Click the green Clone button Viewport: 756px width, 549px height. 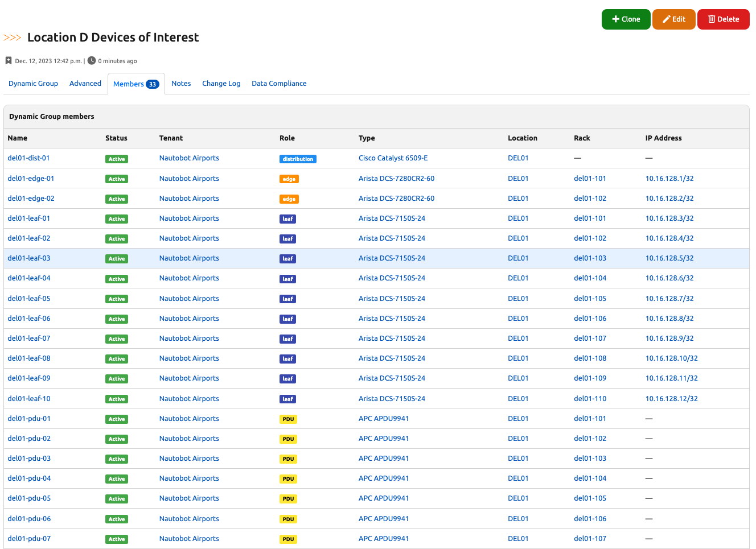[626, 19]
